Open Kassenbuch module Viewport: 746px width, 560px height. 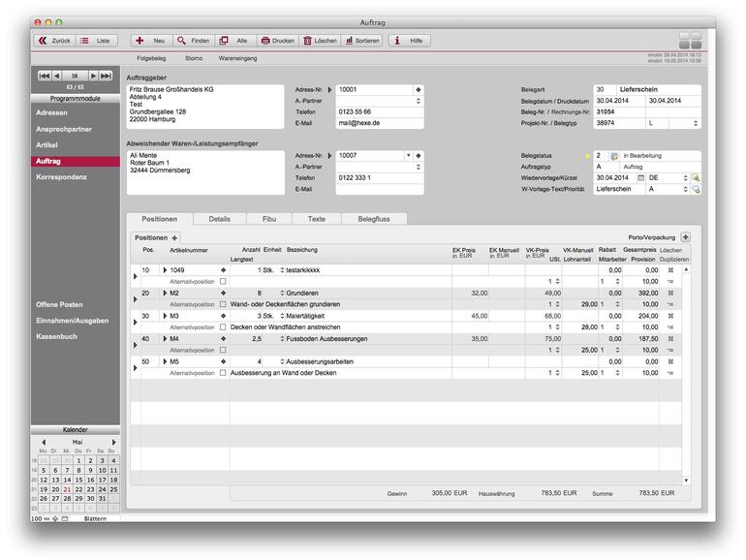[x=56, y=337]
